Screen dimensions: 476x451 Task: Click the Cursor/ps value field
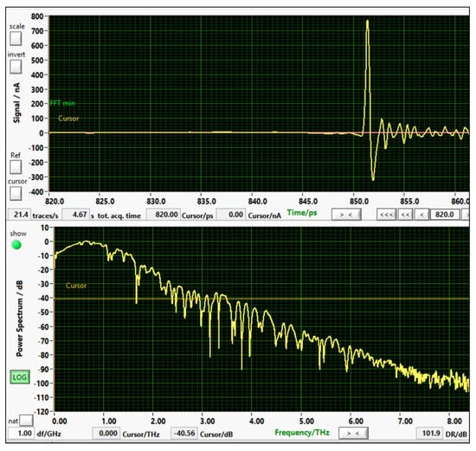pos(164,215)
